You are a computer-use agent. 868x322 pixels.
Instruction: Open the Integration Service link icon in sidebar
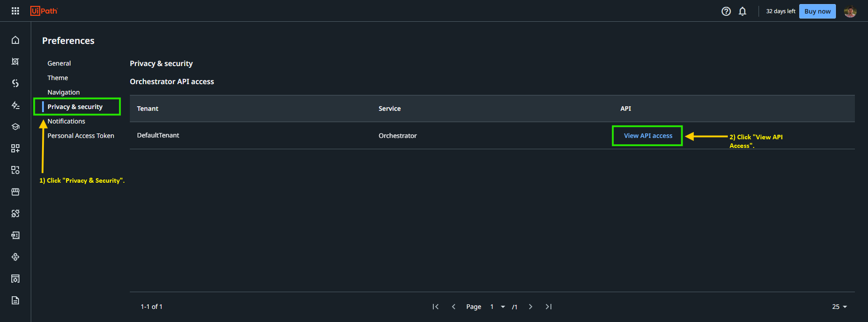coord(15,213)
